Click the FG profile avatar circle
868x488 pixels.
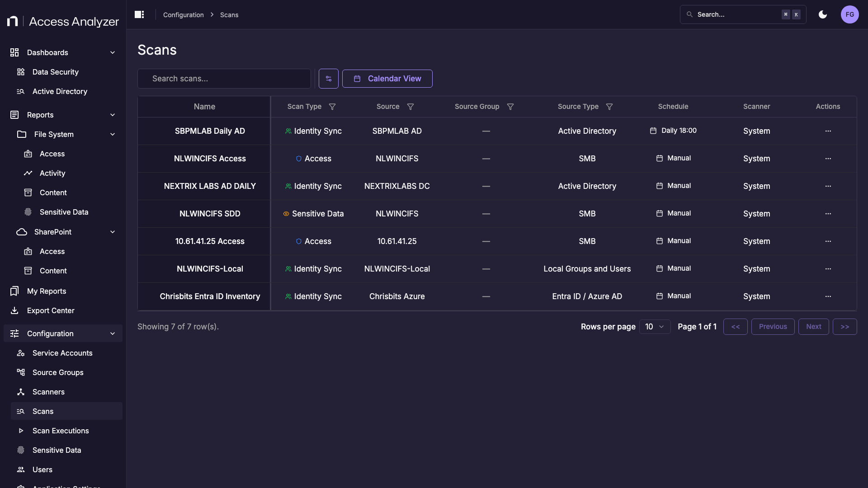[x=850, y=14]
